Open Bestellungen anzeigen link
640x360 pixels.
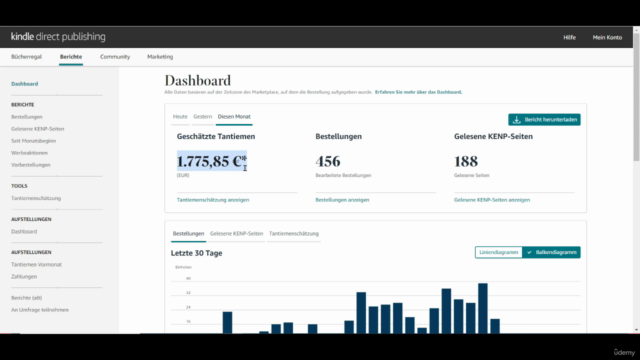pos(342,200)
